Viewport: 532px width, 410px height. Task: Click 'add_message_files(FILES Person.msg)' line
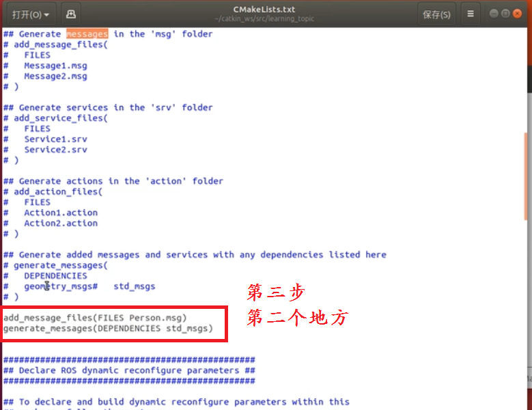tap(95, 318)
